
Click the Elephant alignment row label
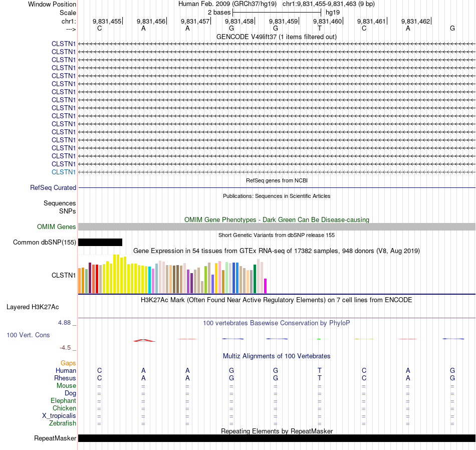click(x=63, y=401)
